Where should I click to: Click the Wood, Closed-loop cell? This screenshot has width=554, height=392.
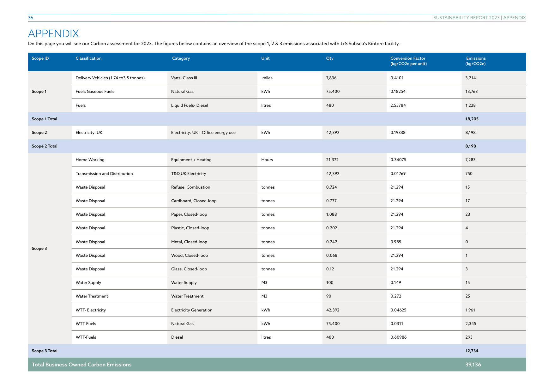(x=190, y=256)
